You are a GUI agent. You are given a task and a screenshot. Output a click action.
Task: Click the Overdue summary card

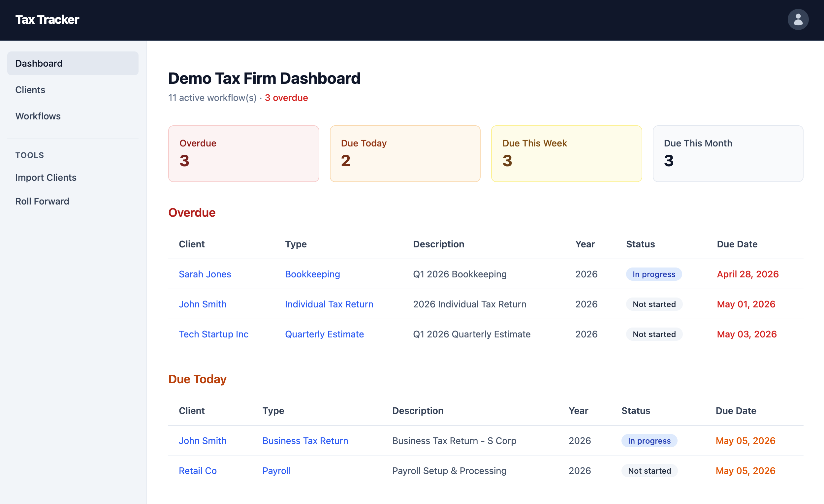pyautogui.click(x=243, y=154)
